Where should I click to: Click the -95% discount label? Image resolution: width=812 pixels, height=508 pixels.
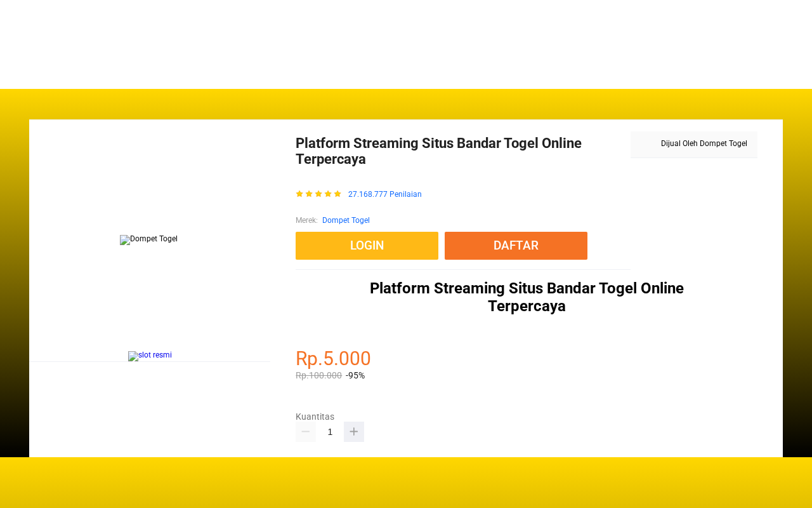tap(355, 375)
